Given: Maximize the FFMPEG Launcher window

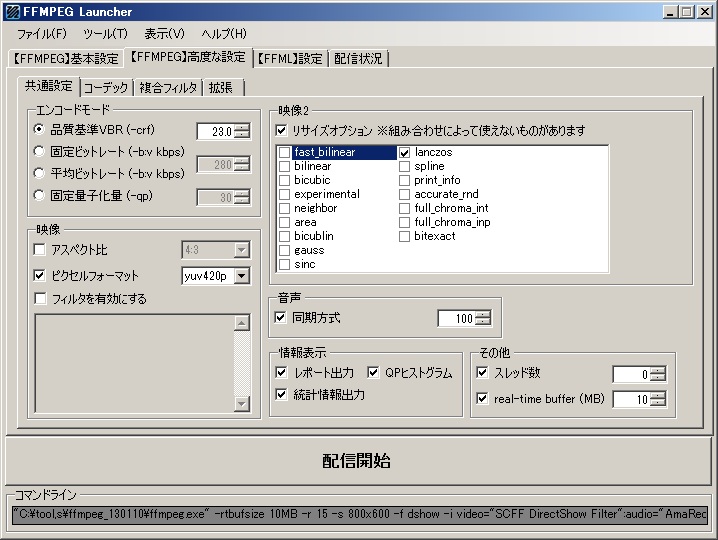Looking at the screenshot, I should point(687,11).
